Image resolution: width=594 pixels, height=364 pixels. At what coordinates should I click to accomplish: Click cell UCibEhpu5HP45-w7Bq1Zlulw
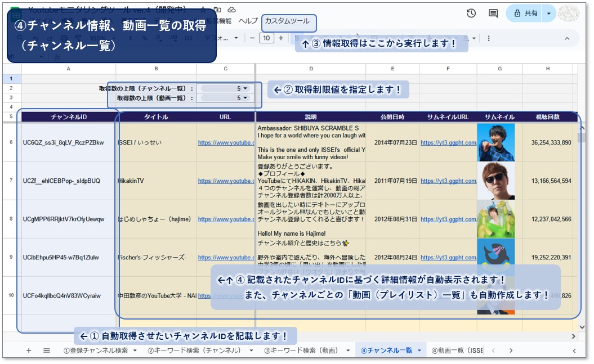pyautogui.click(x=68, y=257)
